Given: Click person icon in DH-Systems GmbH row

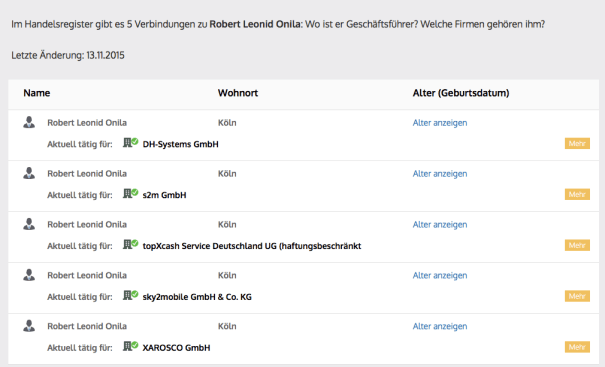Looking at the screenshot, I should (x=29, y=122).
